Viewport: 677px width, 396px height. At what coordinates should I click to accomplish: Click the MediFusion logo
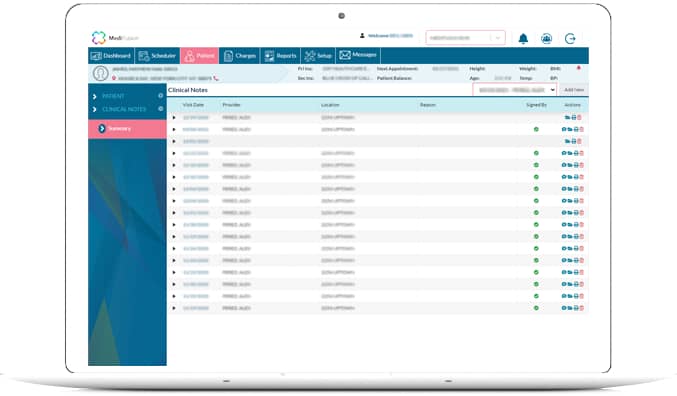click(115, 38)
